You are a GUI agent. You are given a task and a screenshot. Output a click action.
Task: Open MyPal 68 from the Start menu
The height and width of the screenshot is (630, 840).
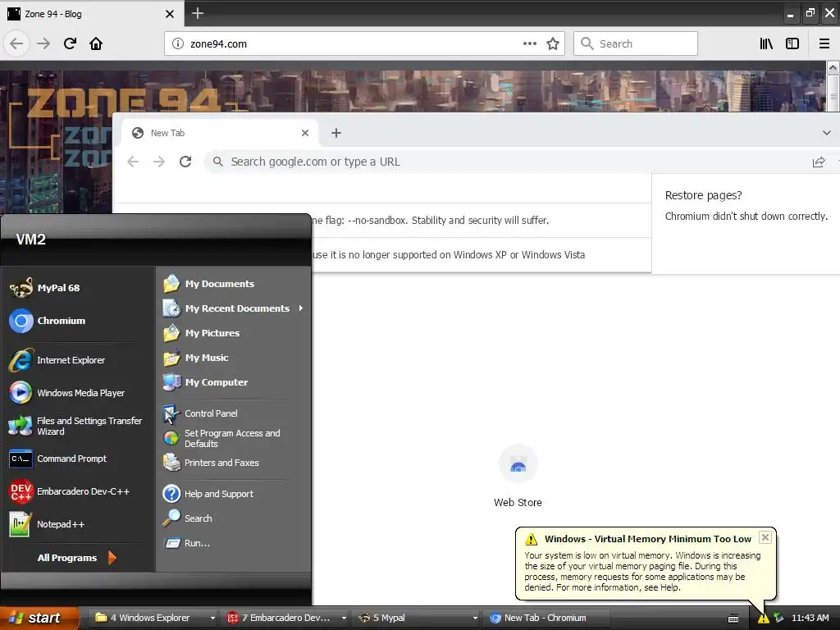tap(46, 288)
